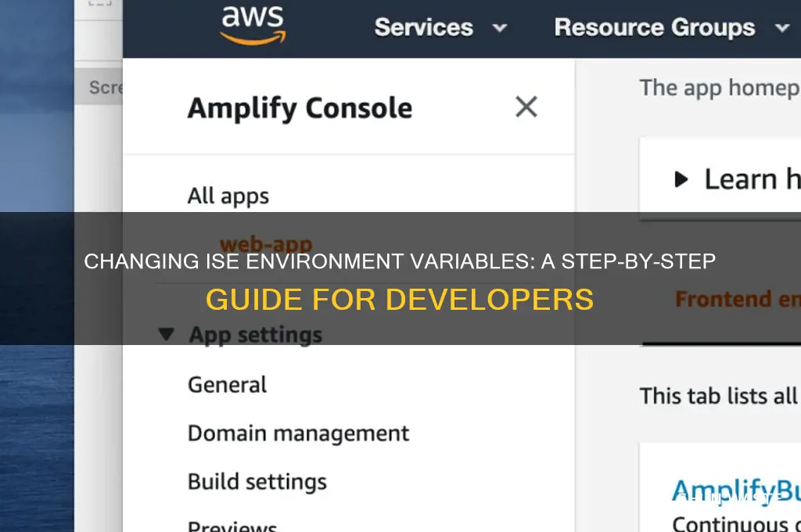Image resolution: width=801 pixels, height=532 pixels.
Task: Open the Services menu
Action: [x=423, y=27]
